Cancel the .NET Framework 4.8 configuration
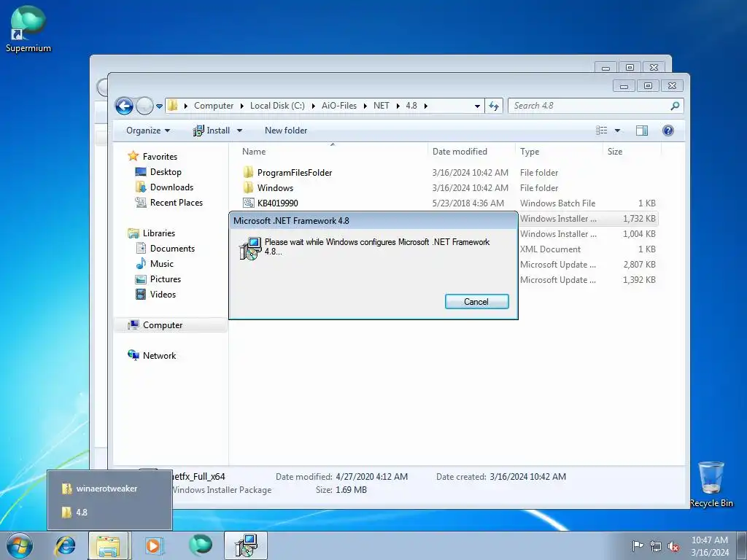The height and width of the screenshot is (560, 747). pos(476,301)
